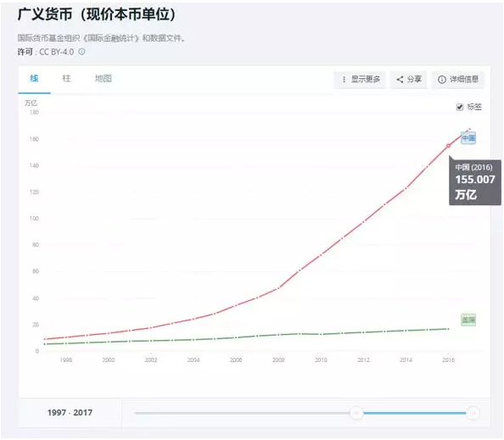The width and height of the screenshot is (504, 440).
Task: Click the 分享 button
Action: (408, 80)
